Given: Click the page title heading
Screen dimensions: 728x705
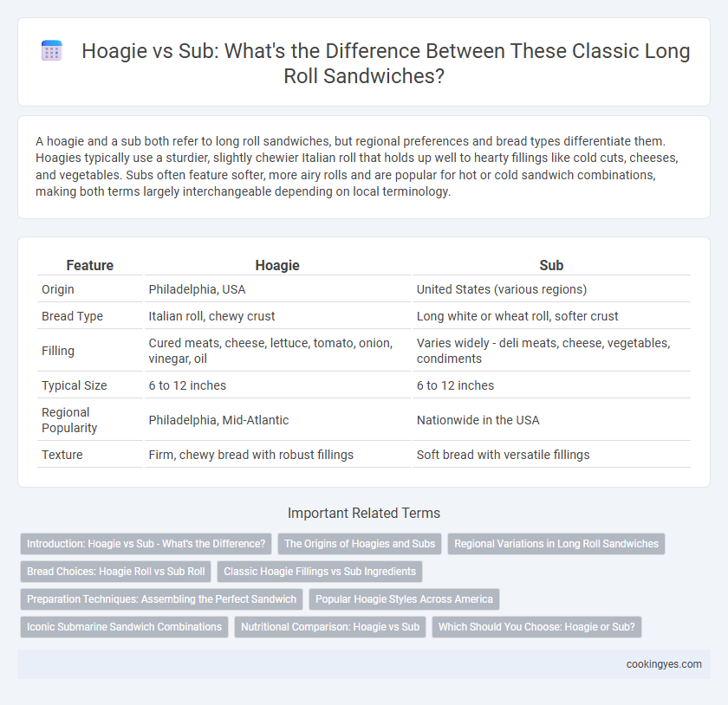Looking at the screenshot, I should coord(386,63).
